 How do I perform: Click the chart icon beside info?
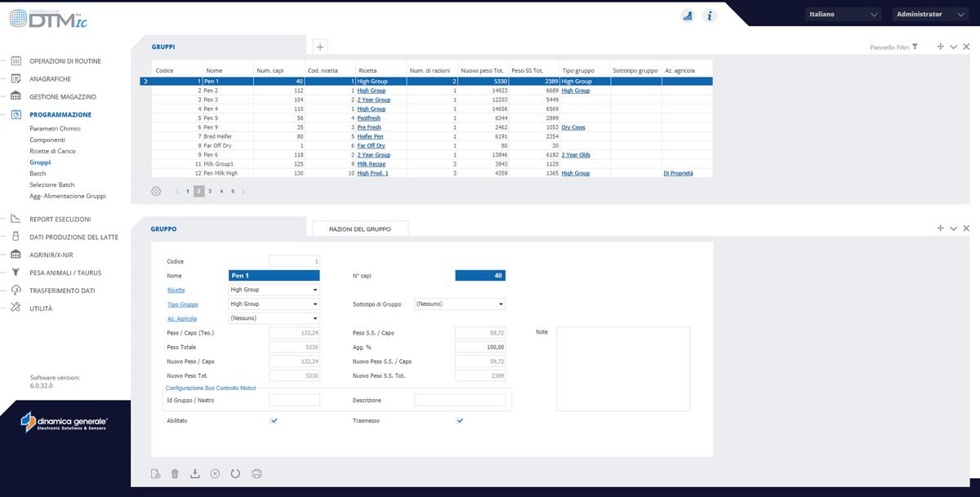click(688, 16)
